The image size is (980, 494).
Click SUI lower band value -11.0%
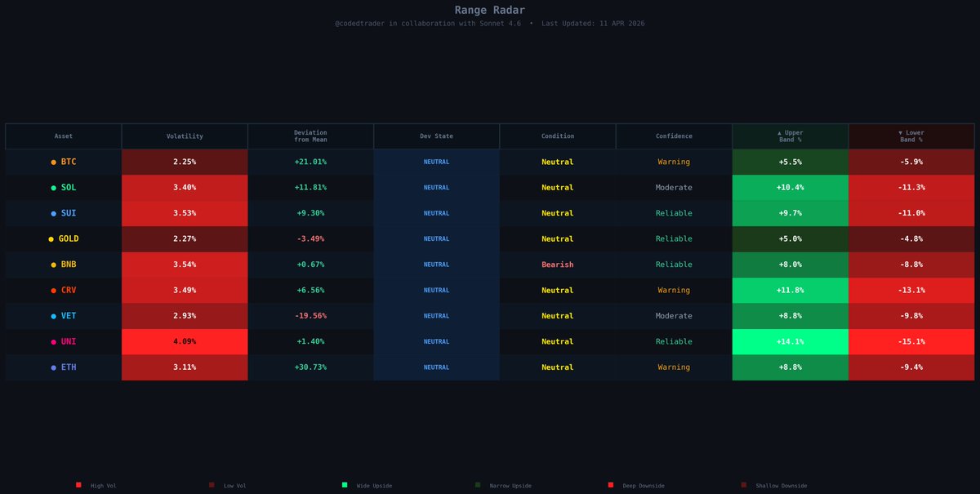(911, 214)
